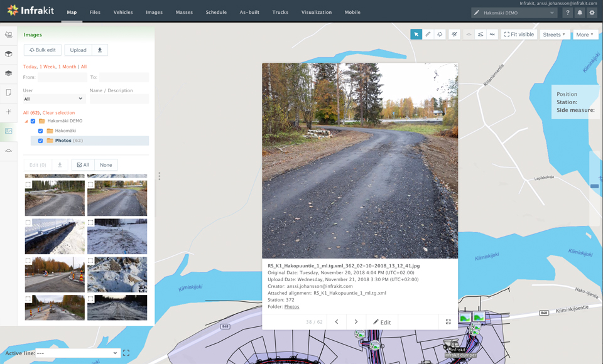Image resolution: width=603 pixels, height=364 pixels.
Task: Click the Bulk edit button
Action: 43,50
